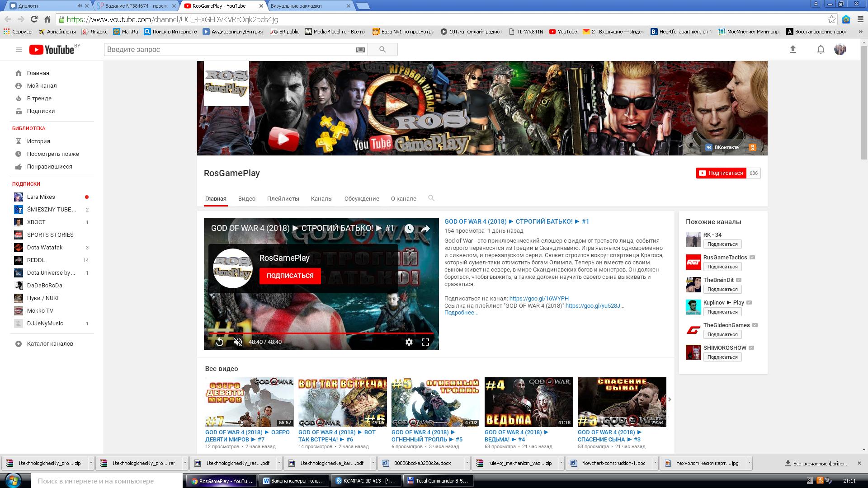Viewport: 868px width, 488px height.
Task: Click the Watch later clock icon
Action: [409, 229]
